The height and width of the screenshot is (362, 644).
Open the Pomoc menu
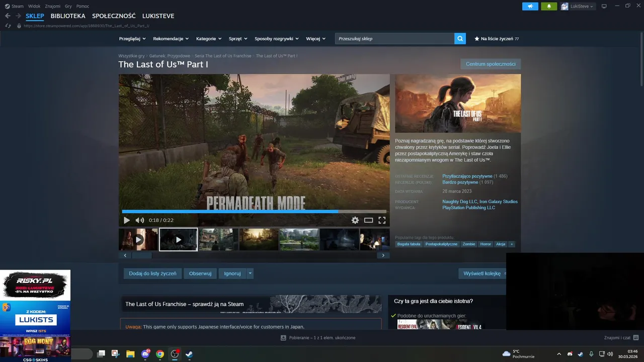83,6
